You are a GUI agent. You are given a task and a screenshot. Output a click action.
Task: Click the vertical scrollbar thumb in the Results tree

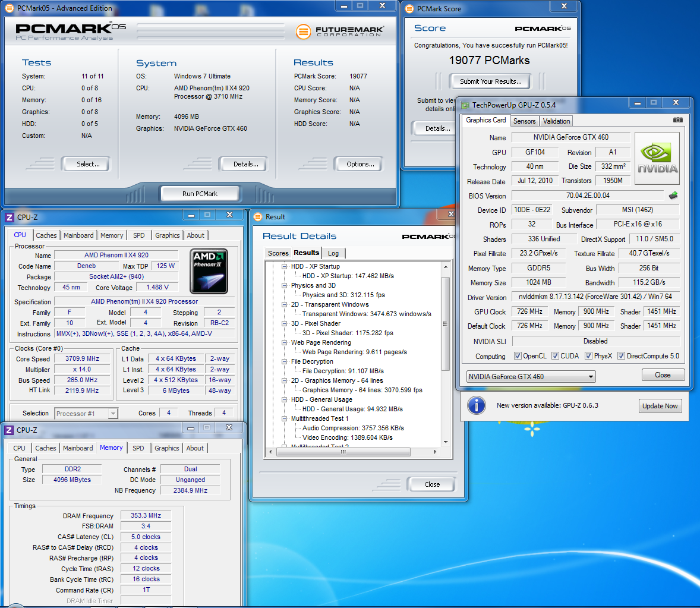(x=445, y=324)
